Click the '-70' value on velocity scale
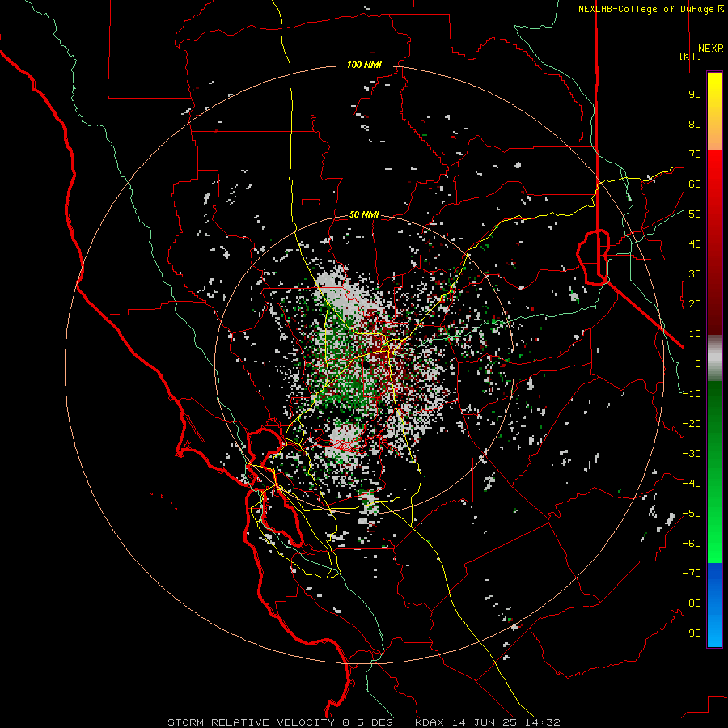728x728 pixels. pos(692,574)
